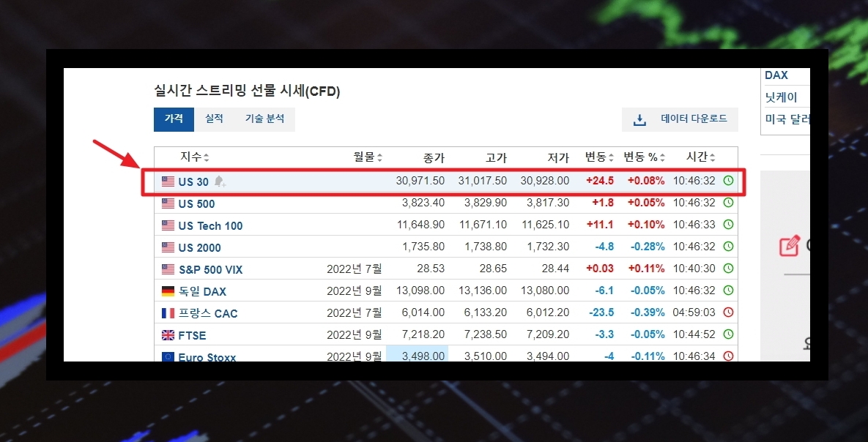Click the 실시간 스트리밍 선물 시세(CFD) heading

click(247, 91)
